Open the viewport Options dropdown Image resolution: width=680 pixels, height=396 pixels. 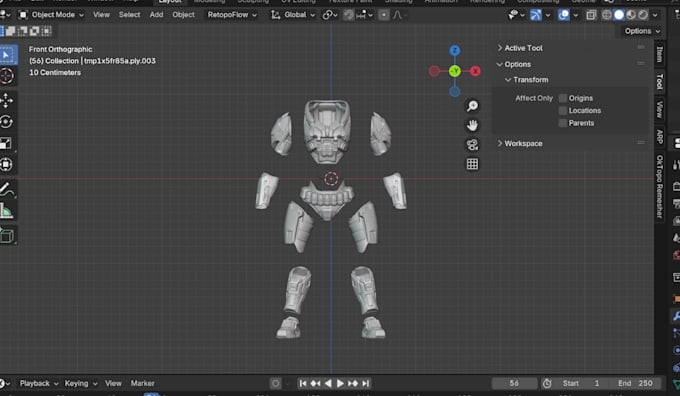point(642,31)
